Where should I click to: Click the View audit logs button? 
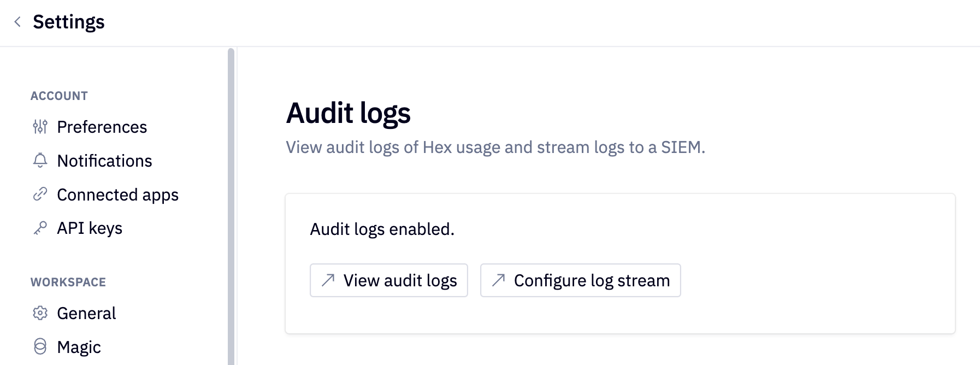coord(388,280)
